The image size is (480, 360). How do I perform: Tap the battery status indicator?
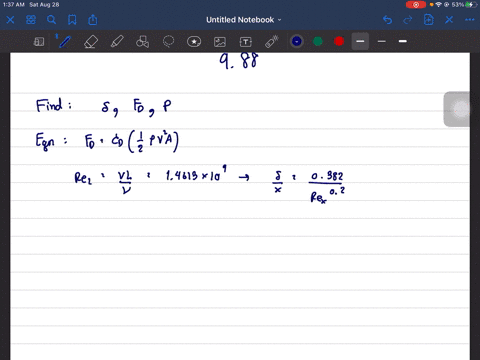[471, 5]
